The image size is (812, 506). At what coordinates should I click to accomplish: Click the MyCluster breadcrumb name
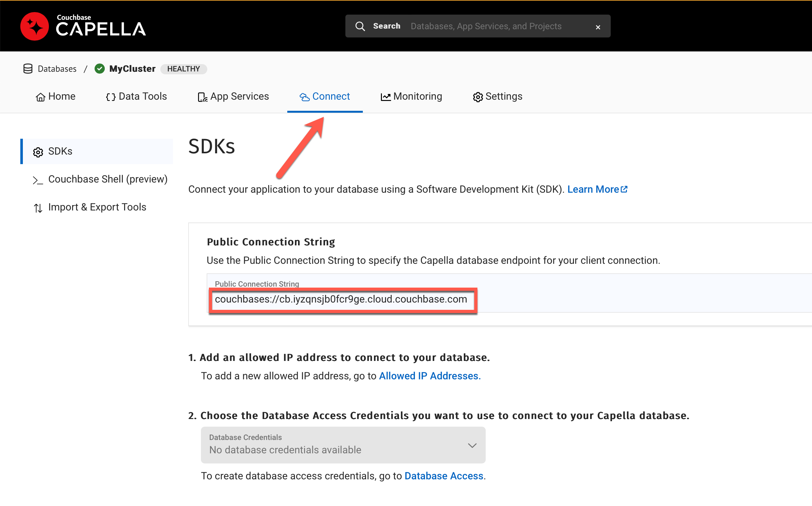click(x=132, y=69)
